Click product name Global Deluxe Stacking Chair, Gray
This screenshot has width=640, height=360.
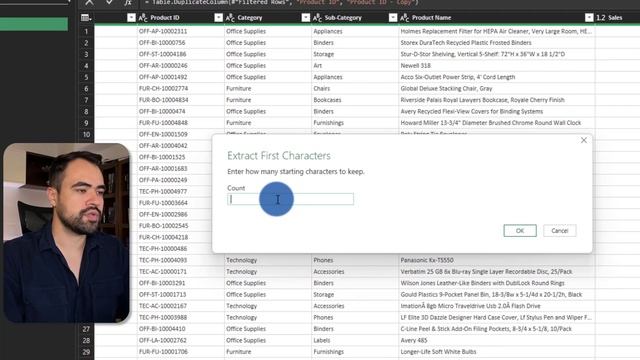point(447,89)
